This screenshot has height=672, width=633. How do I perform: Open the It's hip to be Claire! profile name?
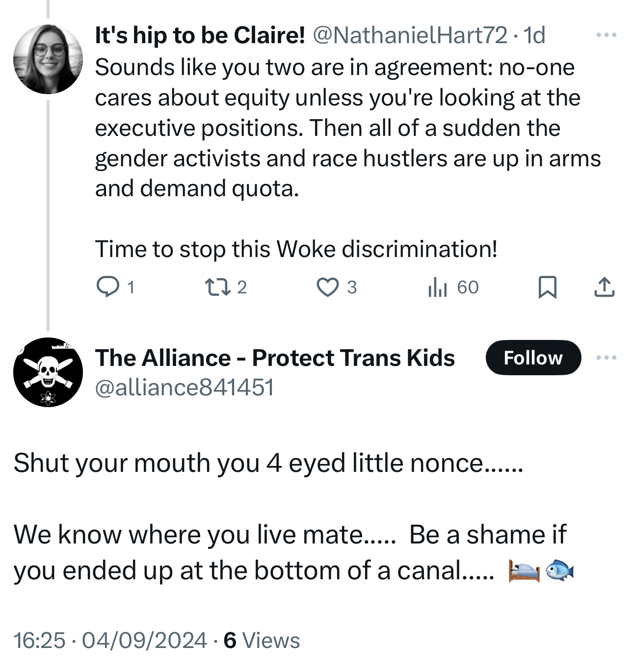pyautogui.click(x=200, y=35)
